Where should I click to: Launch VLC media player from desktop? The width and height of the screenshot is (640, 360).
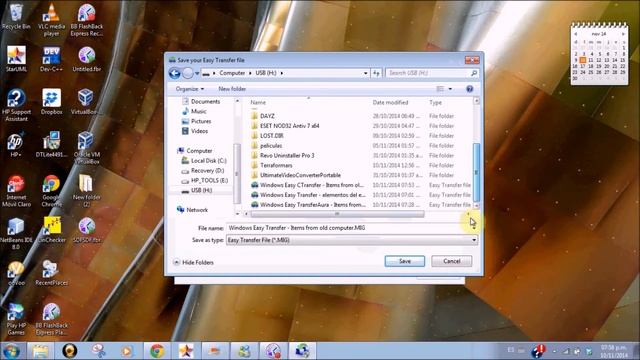(x=51, y=20)
